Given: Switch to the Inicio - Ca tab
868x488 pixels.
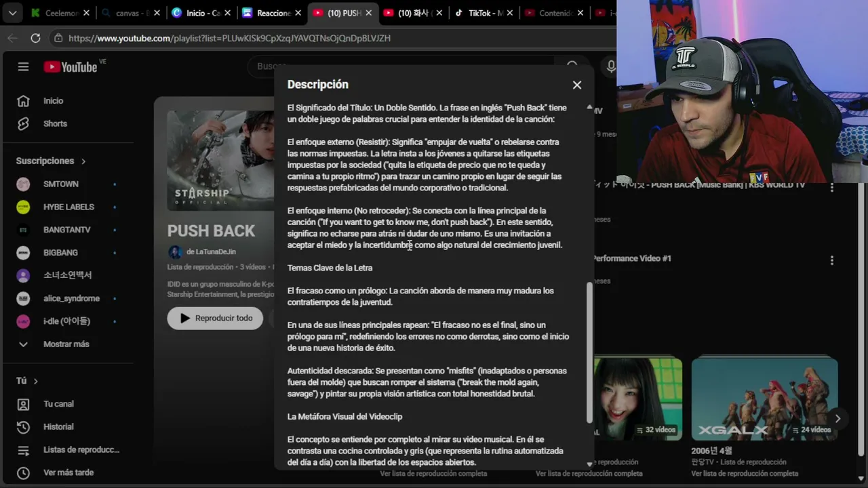Looking at the screenshot, I should 201,13.
